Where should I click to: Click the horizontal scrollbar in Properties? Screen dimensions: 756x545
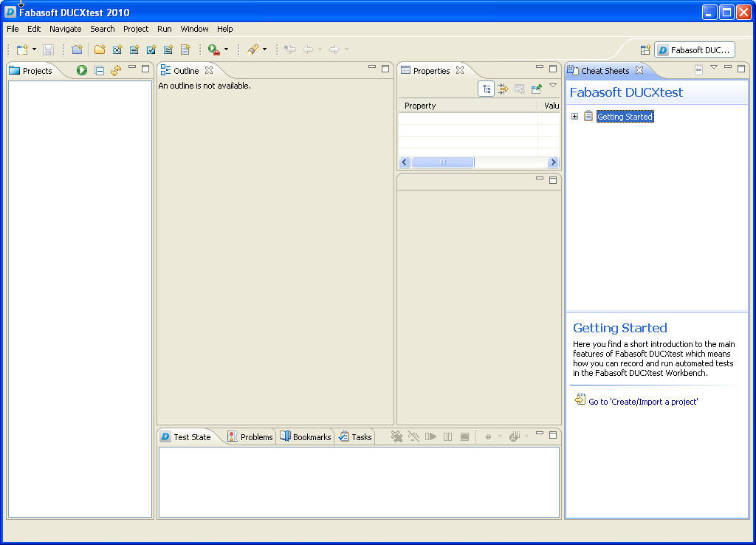point(443,162)
